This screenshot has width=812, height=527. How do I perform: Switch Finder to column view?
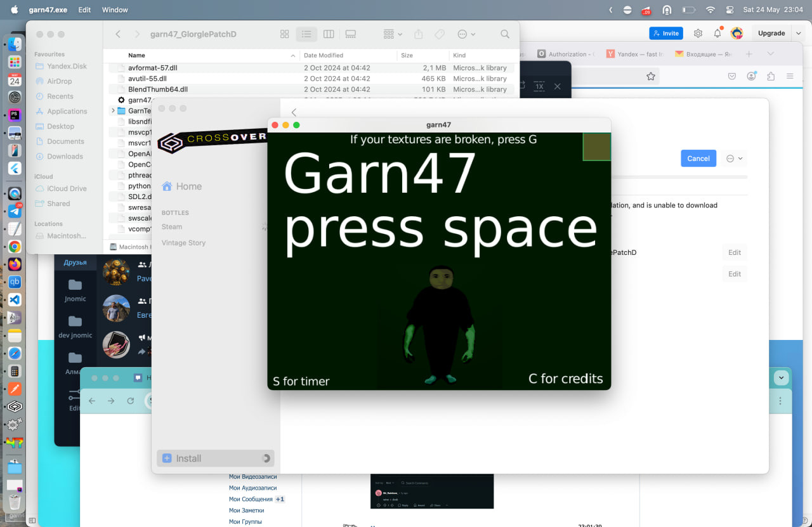pos(329,34)
